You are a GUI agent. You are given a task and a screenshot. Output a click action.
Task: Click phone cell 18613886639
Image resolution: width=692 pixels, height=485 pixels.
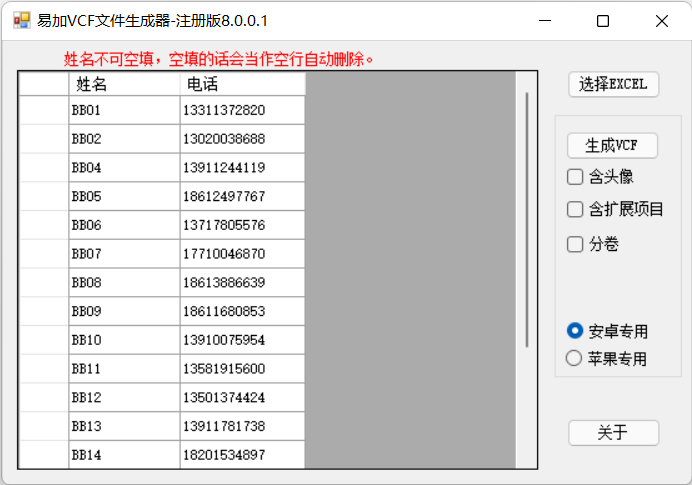tap(242, 282)
